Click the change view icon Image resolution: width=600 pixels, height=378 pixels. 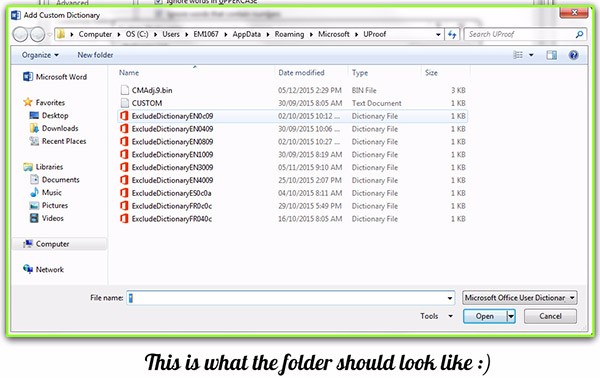(x=518, y=55)
